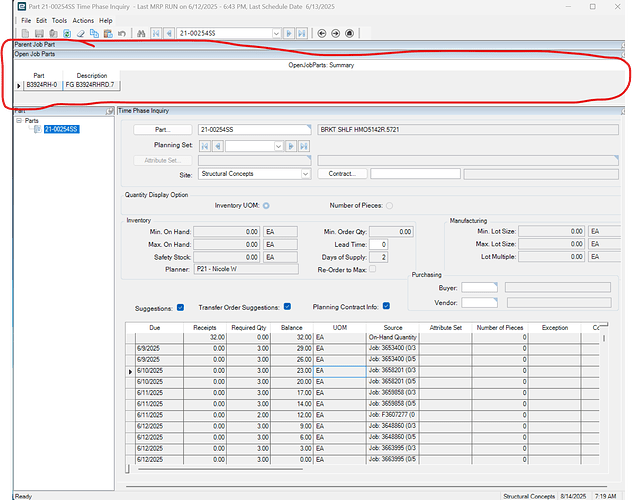Viewport: 632px width, 500px height.
Task: Open the Planning Set dropdown
Action: pyautogui.click(x=278, y=146)
